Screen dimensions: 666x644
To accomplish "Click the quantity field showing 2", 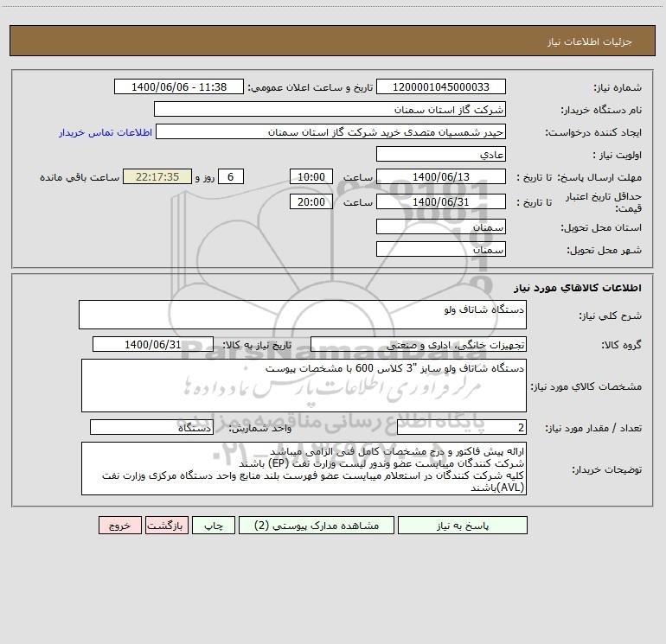I will tap(462, 428).
